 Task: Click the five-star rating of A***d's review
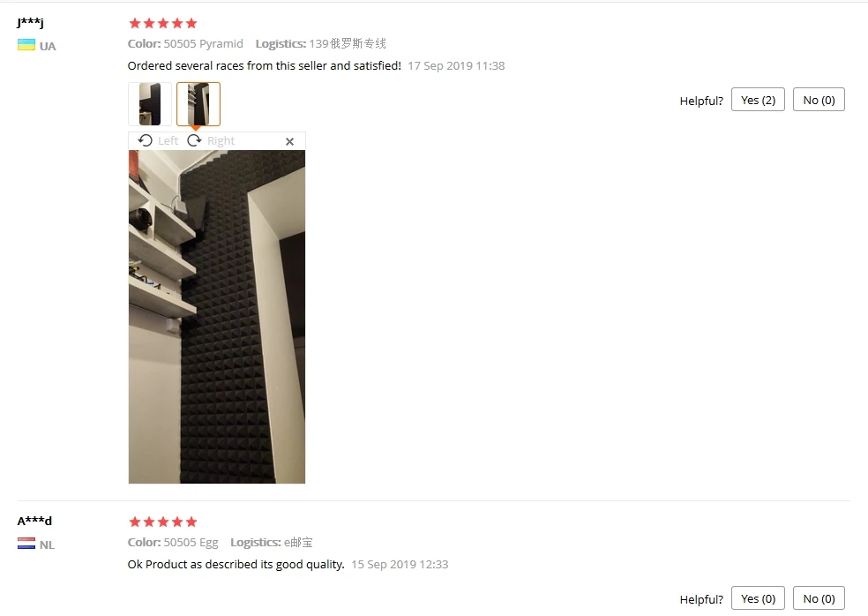coord(162,522)
